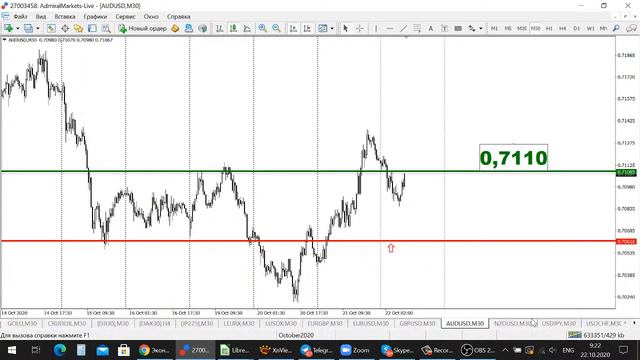Image resolution: width=640 pixels, height=360 pixels.
Task: Toggle Chart Shift icon
Action: (x=307, y=28)
